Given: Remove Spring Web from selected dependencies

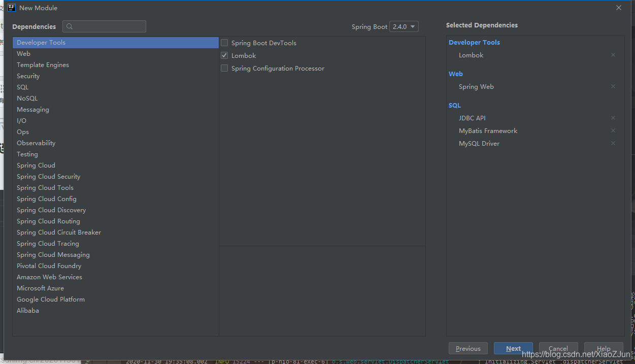Looking at the screenshot, I should click(x=613, y=86).
